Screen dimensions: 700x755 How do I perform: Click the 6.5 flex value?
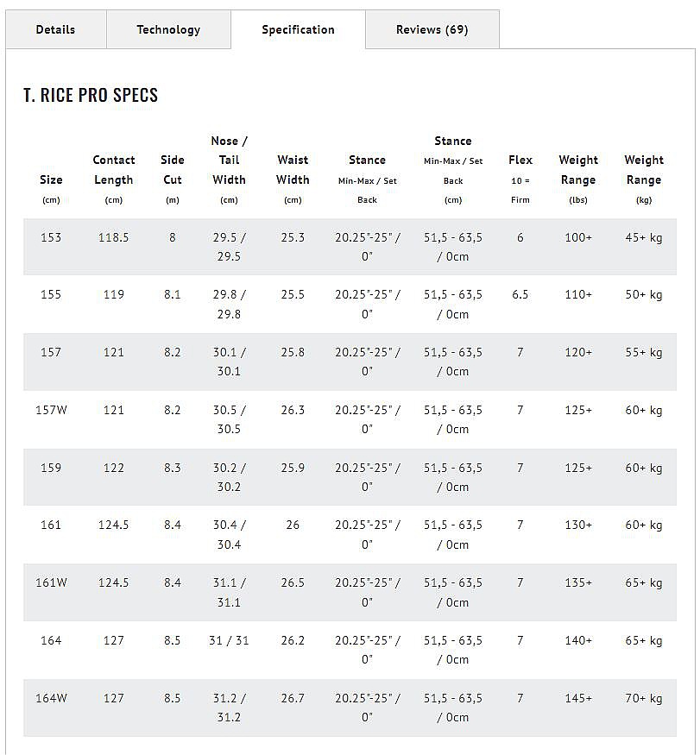(x=520, y=294)
